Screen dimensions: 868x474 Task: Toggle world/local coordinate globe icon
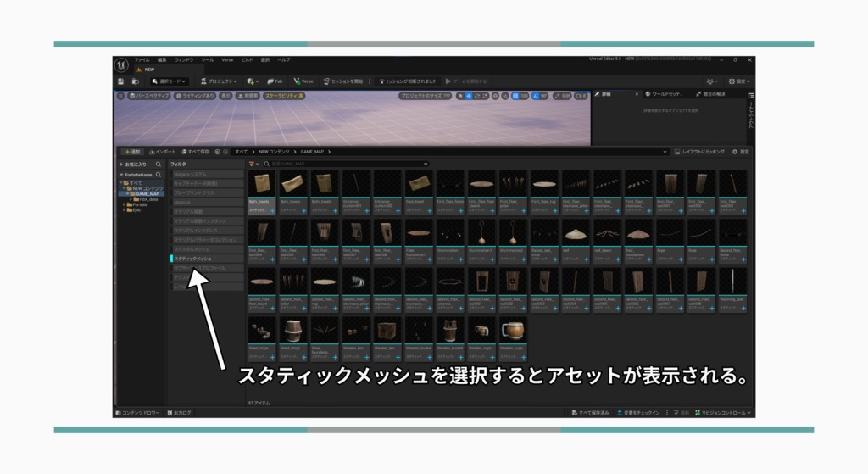point(495,96)
